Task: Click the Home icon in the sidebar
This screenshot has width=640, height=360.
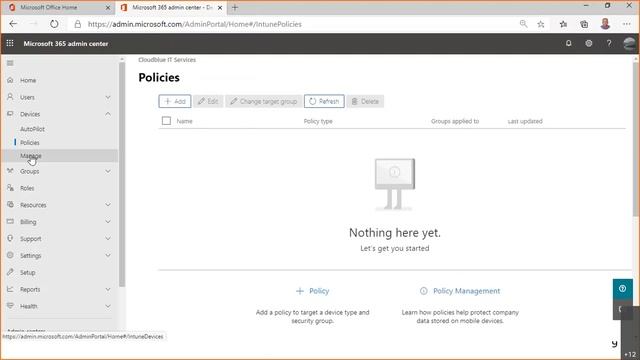Action: pyautogui.click(x=10, y=80)
